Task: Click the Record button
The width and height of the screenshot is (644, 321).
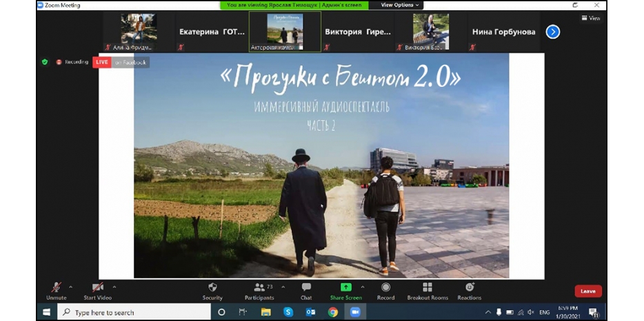Action: click(x=385, y=291)
